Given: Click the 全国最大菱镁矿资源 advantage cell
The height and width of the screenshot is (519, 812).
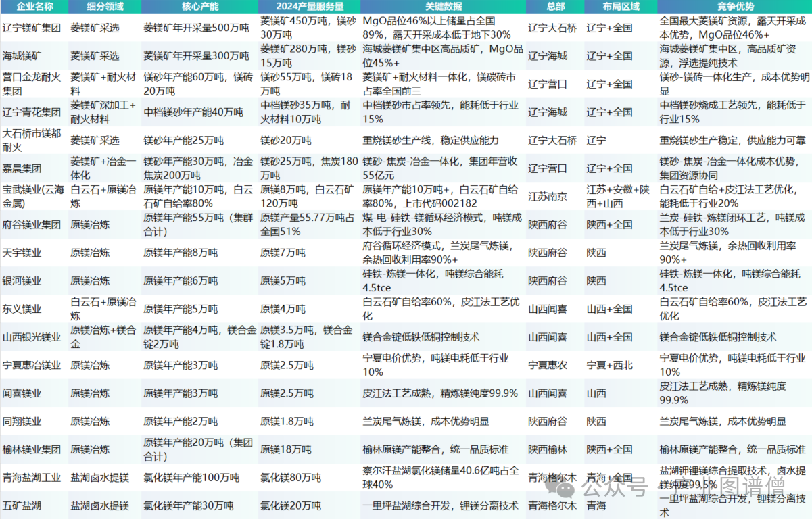Looking at the screenshot, I should (x=734, y=28).
